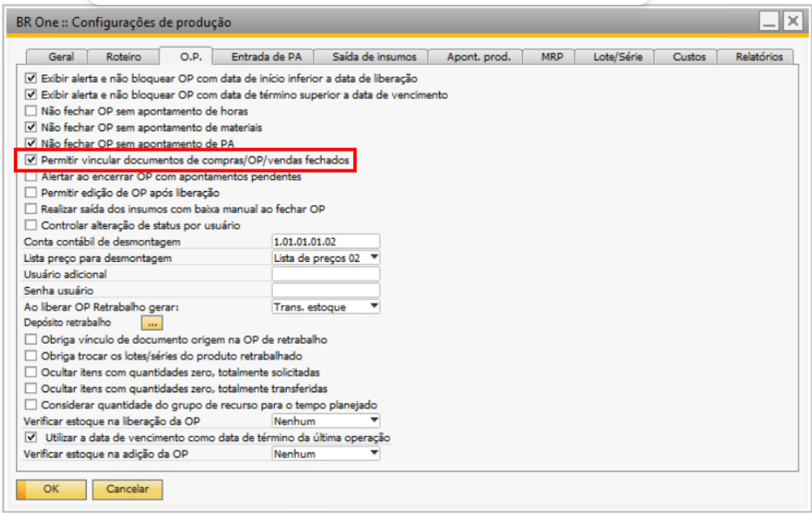This screenshot has width=812, height=513.
Task: Click the Conta contábil de desmontagem field
Action: (x=326, y=242)
